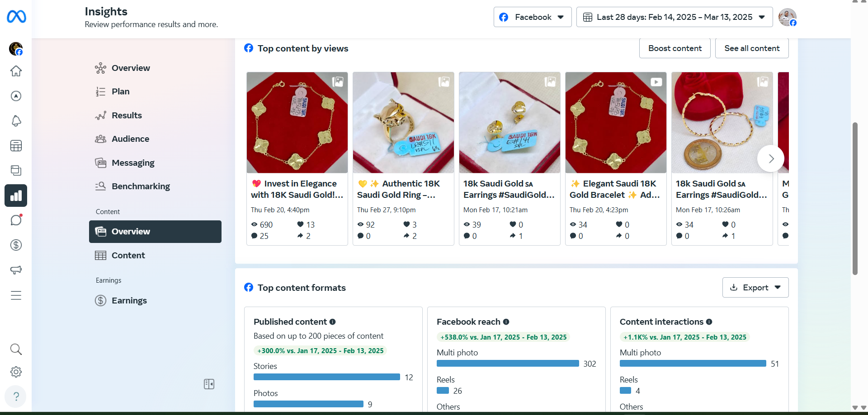This screenshot has height=415, width=868.
Task: Click 'Thu Feb 27, 9:10pm' post date
Action: tap(387, 210)
